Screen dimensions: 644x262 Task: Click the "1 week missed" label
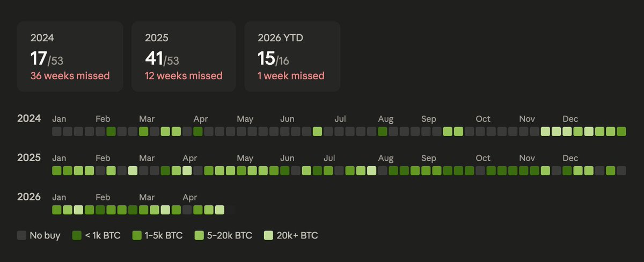pyautogui.click(x=291, y=76)
